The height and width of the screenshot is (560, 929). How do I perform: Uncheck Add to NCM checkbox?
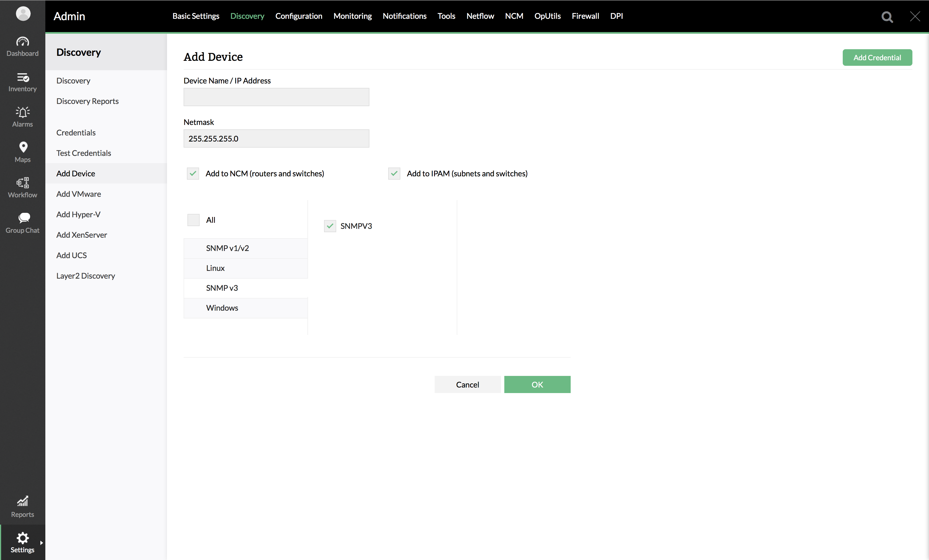(193, 173)
